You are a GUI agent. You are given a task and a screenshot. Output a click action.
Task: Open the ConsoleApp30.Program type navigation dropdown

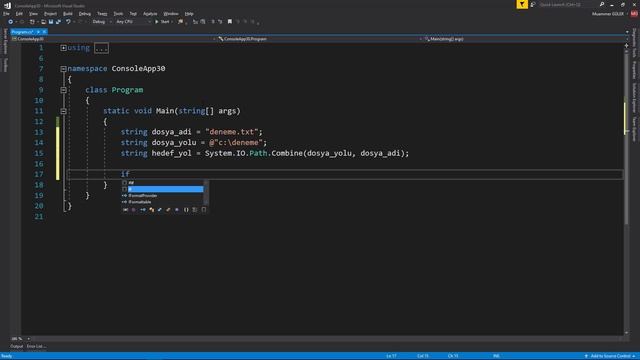coord(319,39)
